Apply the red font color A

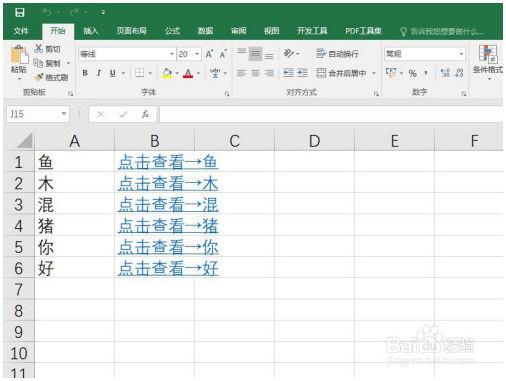(x=188, y=73)
